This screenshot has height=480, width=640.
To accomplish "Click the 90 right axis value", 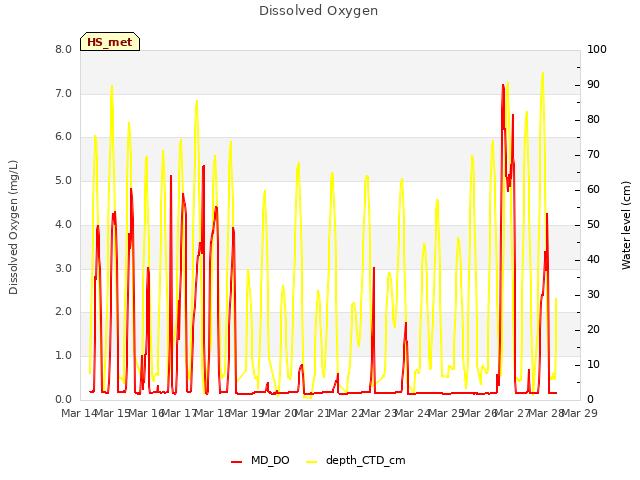I will (x=593, y=84).
